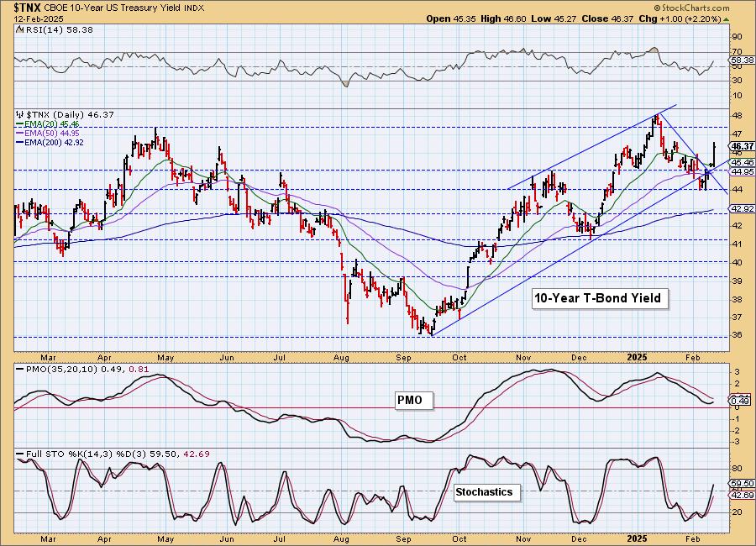Click the High 46.60 value

pyautogui.click(x=503, y=18)
